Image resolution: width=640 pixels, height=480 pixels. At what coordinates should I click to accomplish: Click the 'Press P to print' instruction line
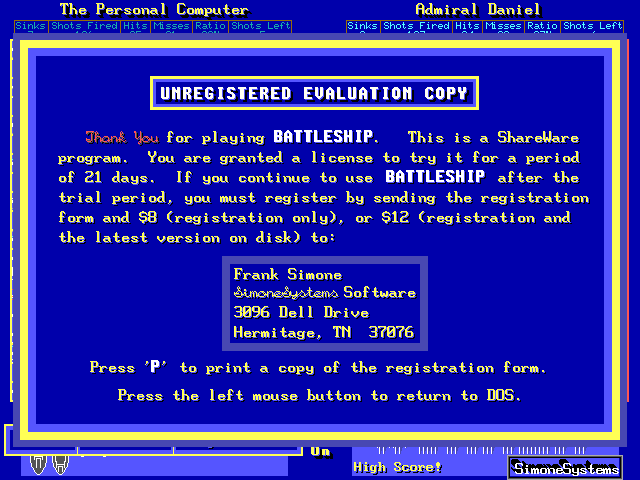coord(318,368)
